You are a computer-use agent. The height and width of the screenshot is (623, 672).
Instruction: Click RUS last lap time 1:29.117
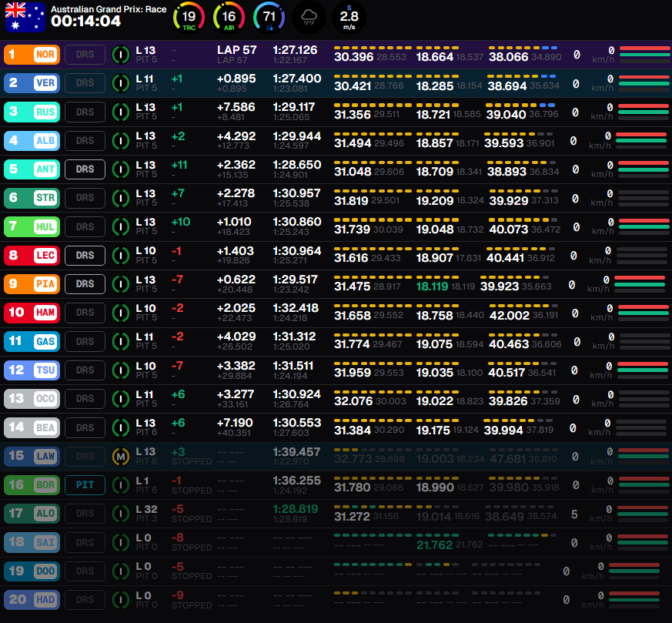[x=294, y=107]
